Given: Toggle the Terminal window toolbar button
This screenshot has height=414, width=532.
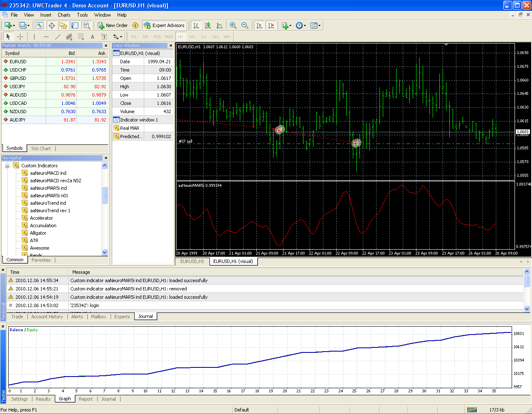Looking at the screenshot, I should 75,25.
